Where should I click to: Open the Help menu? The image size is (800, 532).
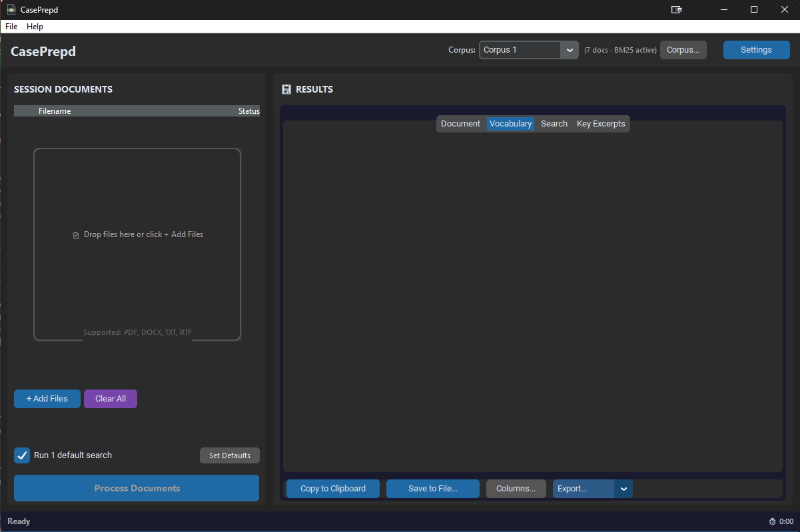[x=35, y=27]
